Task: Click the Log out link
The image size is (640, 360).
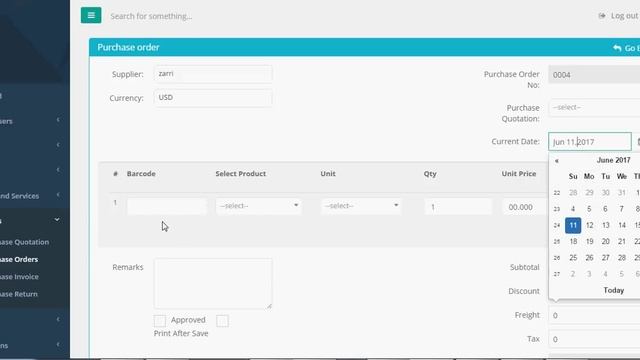Action: [x=624, y=16]
